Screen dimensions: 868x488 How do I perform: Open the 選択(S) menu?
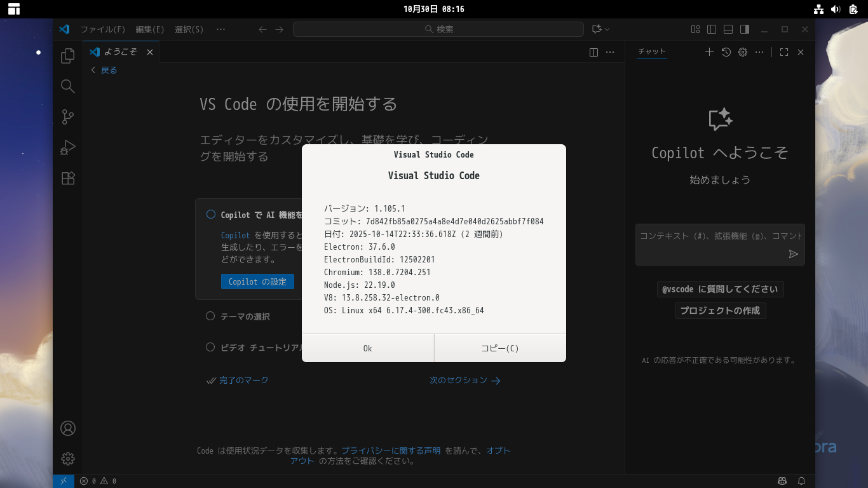[x=189, y=29]
